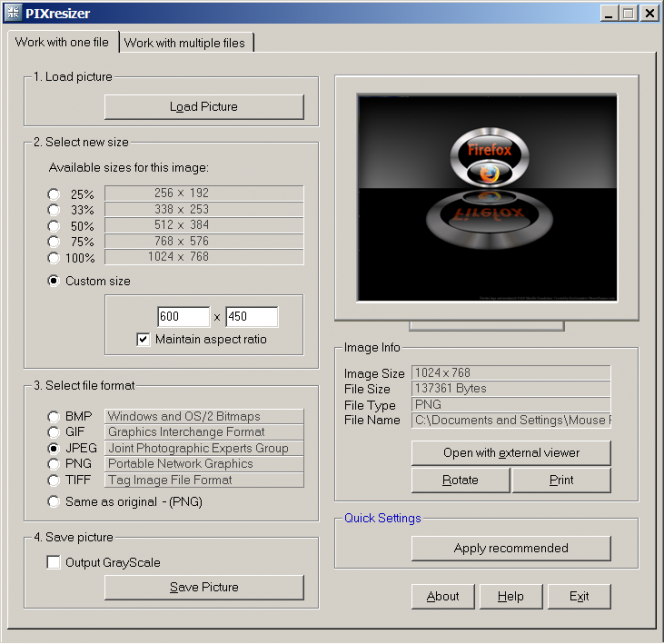Select the 25% size radio button
This screenshot has width=664, height=644.
(x=53, y=194)
